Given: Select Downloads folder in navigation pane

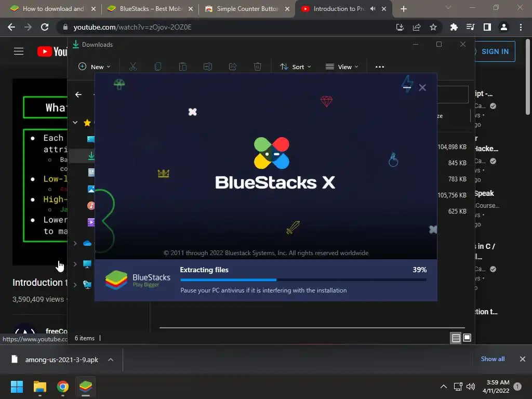Looking at the screenshot, I should (x=91, y=156).
